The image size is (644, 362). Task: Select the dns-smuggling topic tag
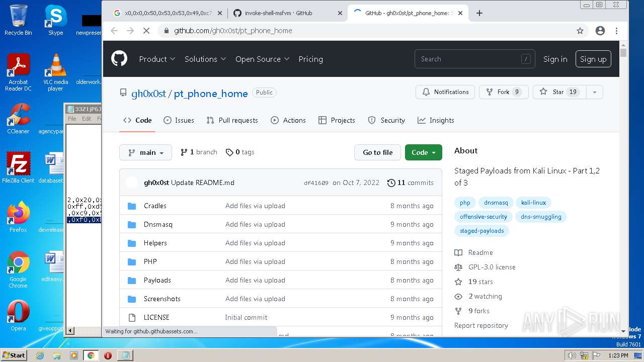540,217
